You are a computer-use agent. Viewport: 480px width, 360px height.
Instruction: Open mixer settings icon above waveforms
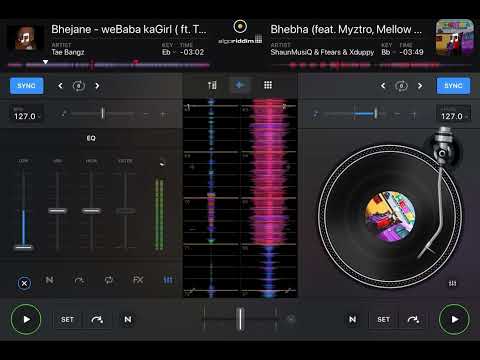pos(212,85)
